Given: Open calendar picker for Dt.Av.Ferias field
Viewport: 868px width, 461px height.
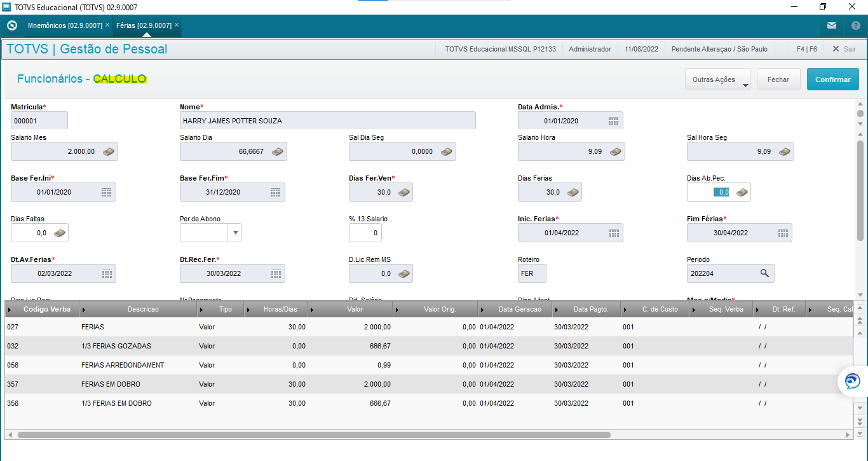Looking at the screenshot, I should pos(106,273).
